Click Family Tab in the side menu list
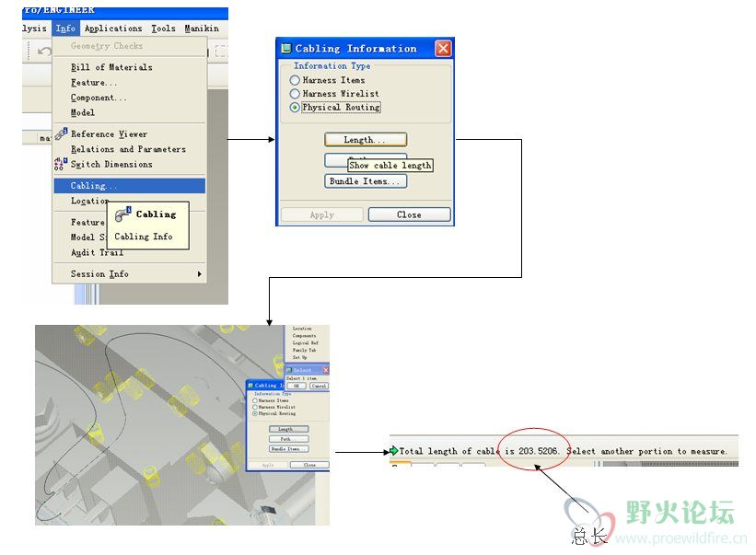Screen dimensions: 756x555 [304, 351]
